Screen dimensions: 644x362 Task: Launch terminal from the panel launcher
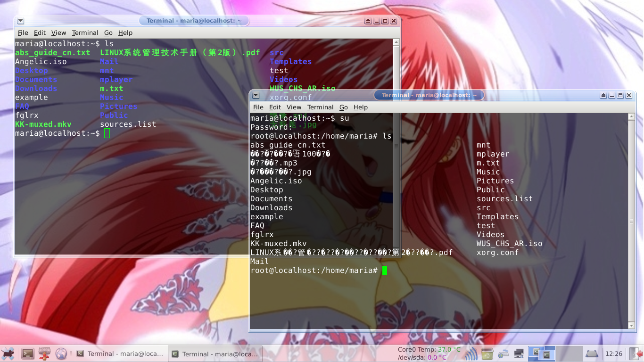(28, 353)
